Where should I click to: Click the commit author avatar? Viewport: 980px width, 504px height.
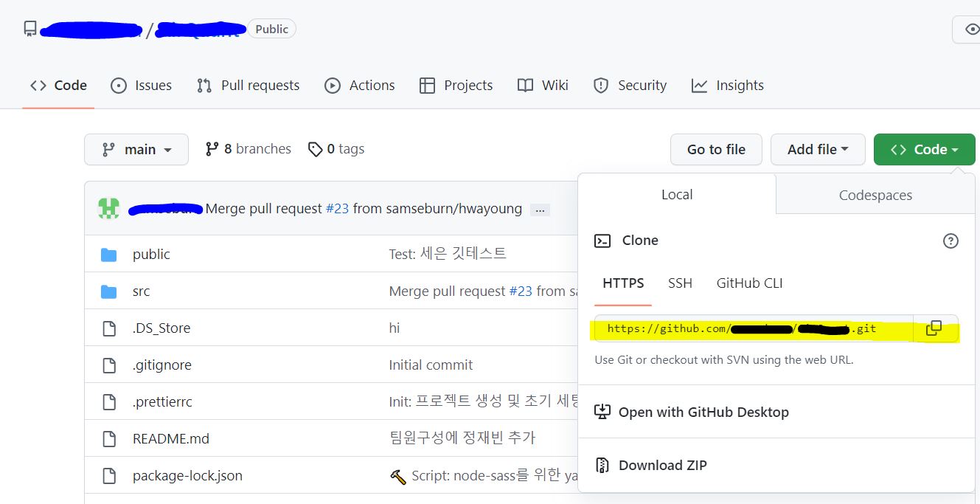(x=108, y=209)
